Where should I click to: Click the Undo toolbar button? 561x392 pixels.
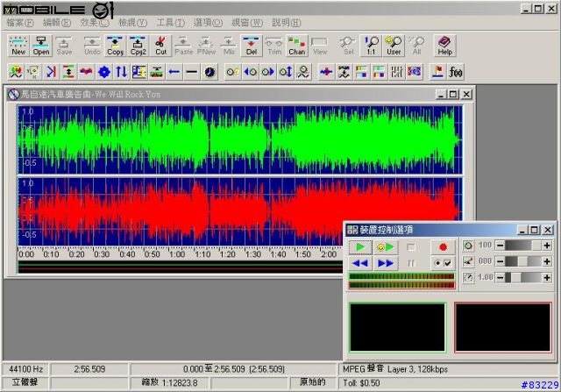click(x=92, y=46)
